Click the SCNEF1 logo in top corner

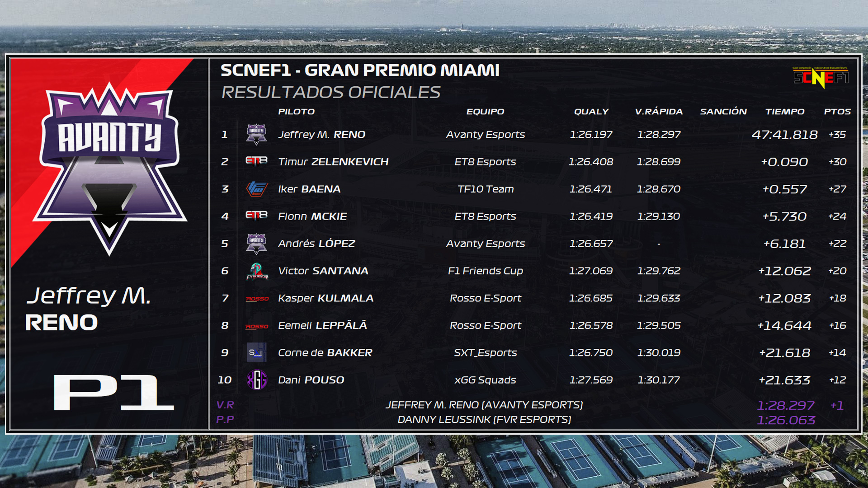(821, 77)
